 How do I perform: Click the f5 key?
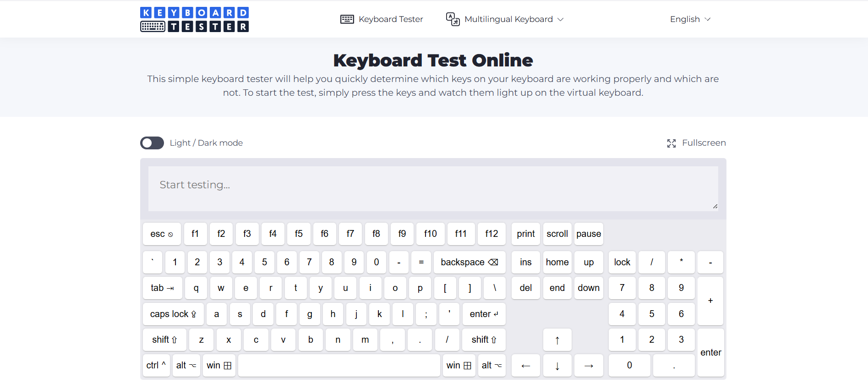(299, 234)
